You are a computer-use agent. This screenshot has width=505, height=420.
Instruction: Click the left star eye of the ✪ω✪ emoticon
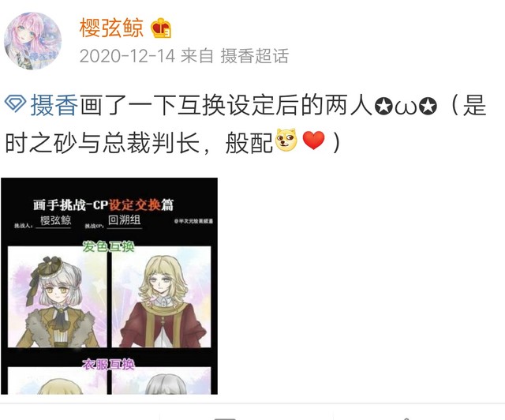pyautogui.click(x=383, y=107)
